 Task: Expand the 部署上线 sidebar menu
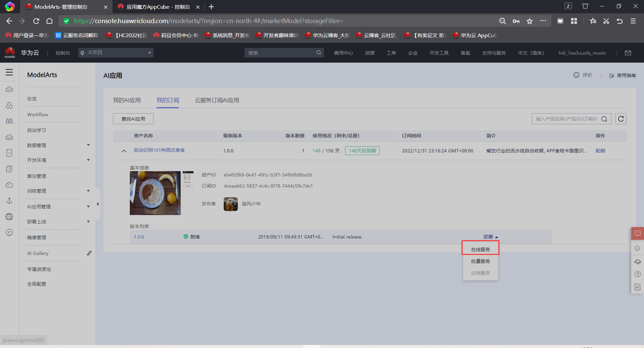tap(89, 221)
